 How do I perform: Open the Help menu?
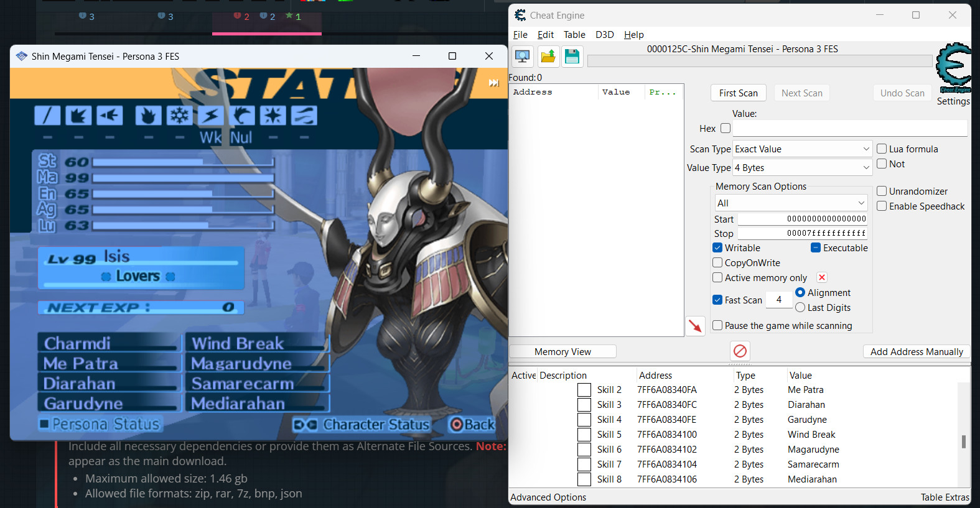coord(634,35)
